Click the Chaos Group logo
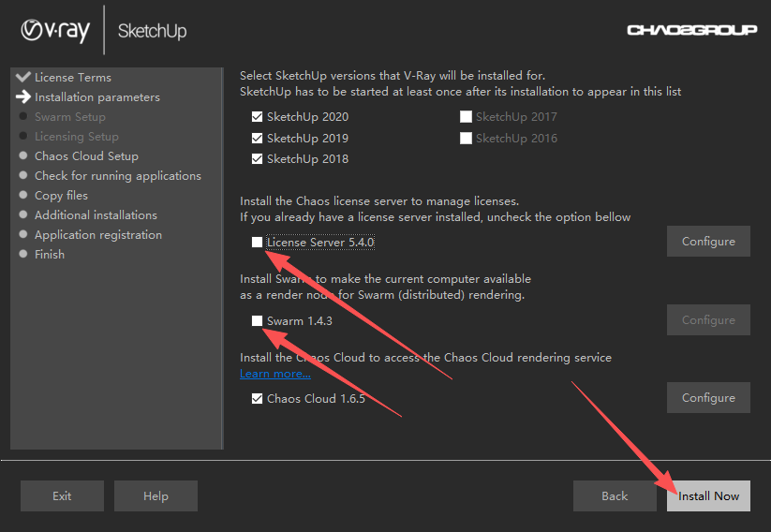 click(x=691, y=30)
